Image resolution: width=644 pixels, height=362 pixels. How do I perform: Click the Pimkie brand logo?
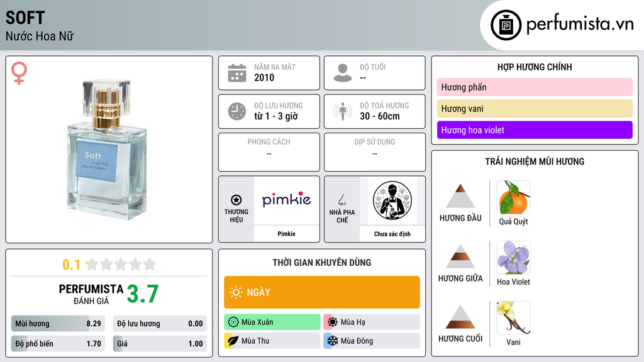pyautogui.click(x=286, y=199)
